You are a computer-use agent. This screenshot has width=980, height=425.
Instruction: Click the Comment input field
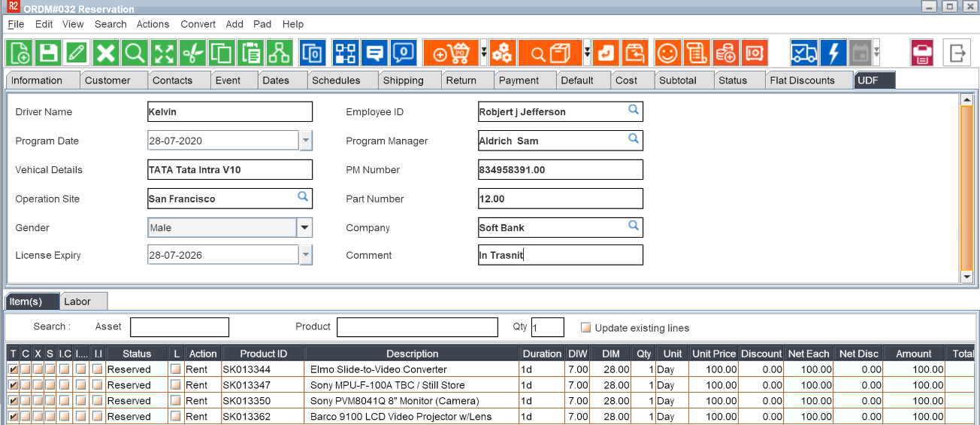click(560, 255)
